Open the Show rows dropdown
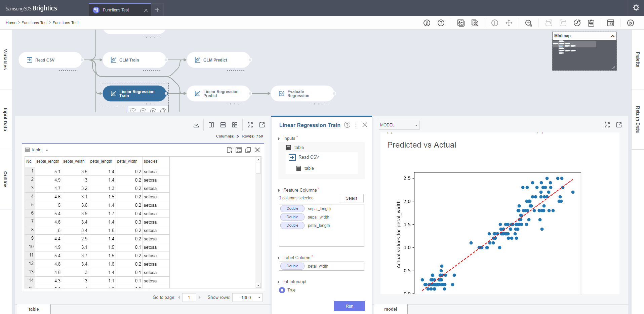This screenshot has height=314, width=644. (247, 298)
